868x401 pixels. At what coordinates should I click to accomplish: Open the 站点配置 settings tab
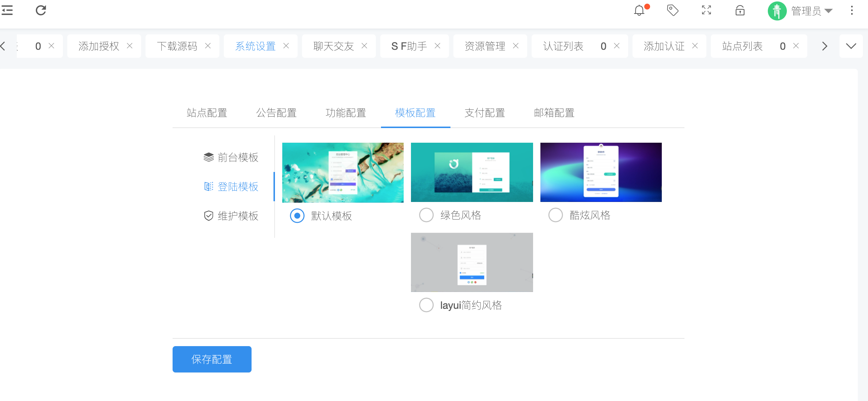tap(207, 113)
